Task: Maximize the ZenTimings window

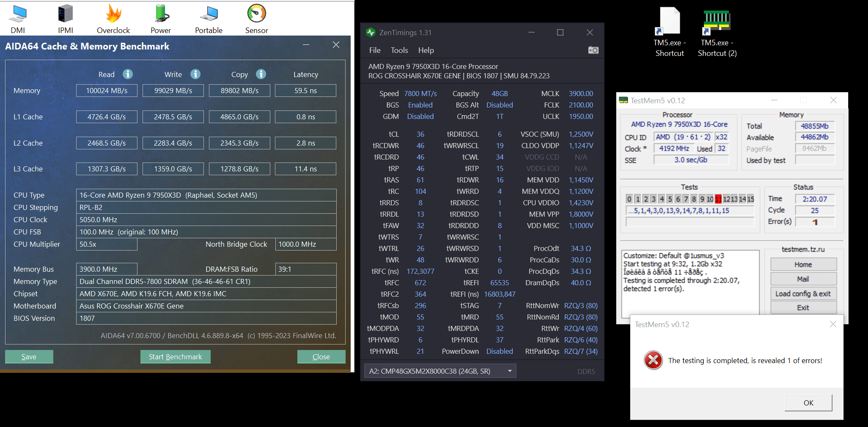Action: pyautogui.click(x=560, y=33)
